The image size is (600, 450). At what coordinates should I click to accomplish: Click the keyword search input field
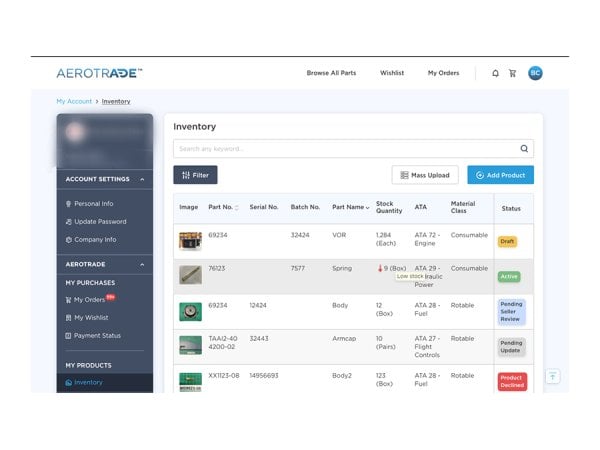340,148
